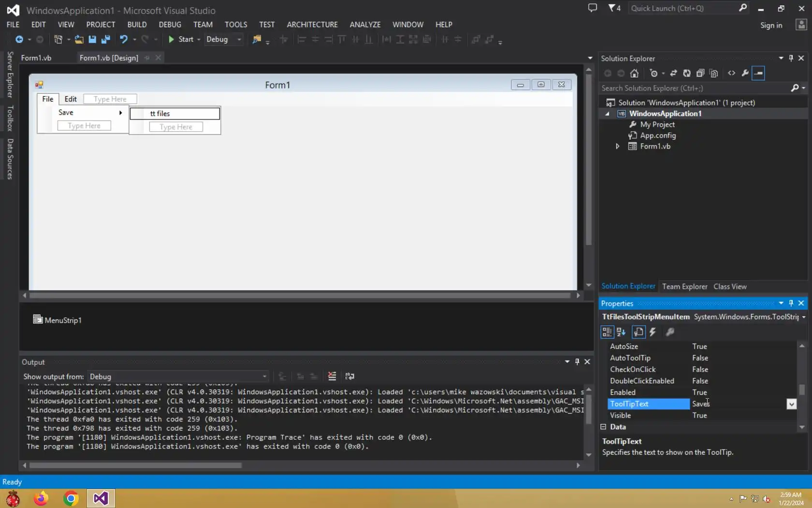Click the Show All Files icon
Screen dimensions: 812x508
point(714,73)
